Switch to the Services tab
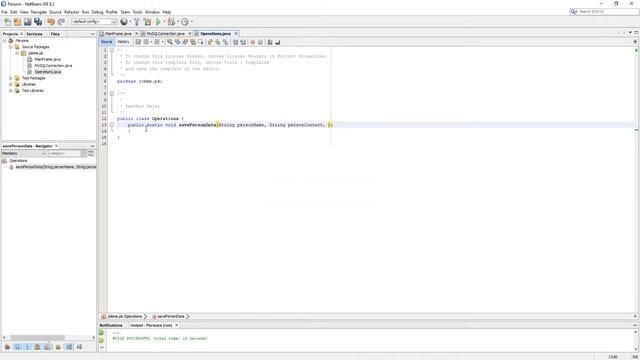 pyautogui.click(x=34, y=34)
